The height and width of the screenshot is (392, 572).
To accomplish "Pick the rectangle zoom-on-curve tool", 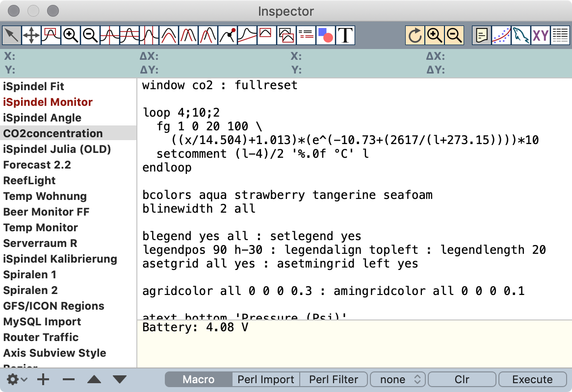I will (x=51, y=35).
